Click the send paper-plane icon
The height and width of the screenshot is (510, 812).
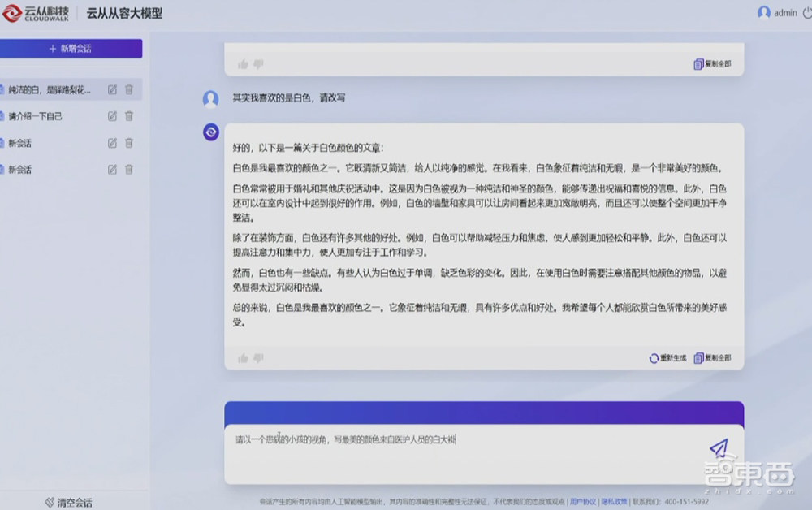[718, 448]
